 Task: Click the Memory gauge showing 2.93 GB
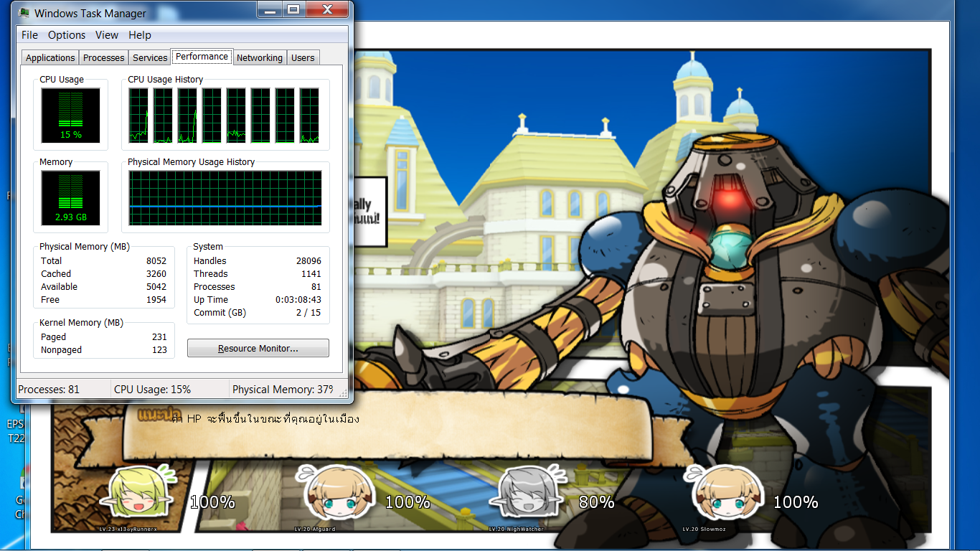pyautogui.click(x=70, y=198)
